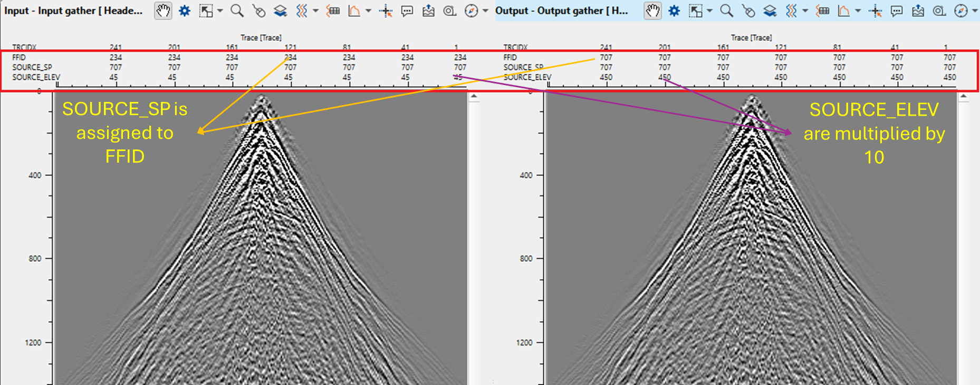Screen dimensions: 980x385
Task: Open trace header table icon in Input gather
Action: click(333, 11)
